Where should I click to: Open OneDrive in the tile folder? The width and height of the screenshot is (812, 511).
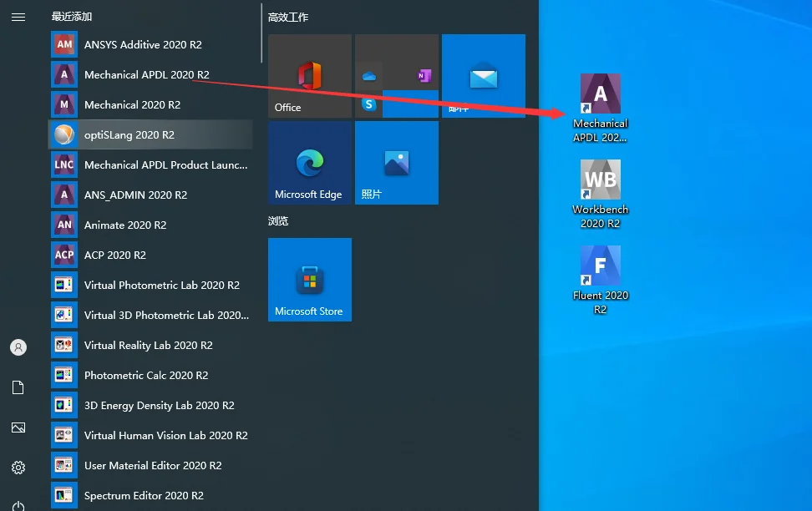click(x=369, y=77)
